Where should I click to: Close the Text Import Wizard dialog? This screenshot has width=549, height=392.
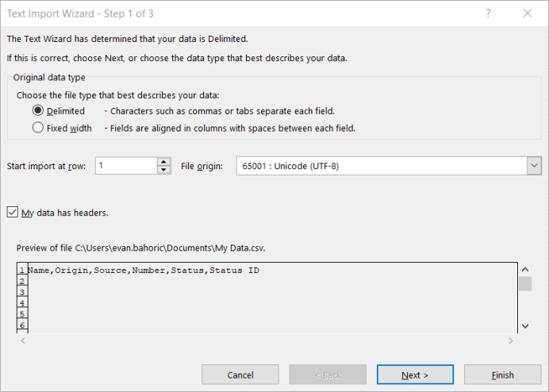[x=528, y=13]
